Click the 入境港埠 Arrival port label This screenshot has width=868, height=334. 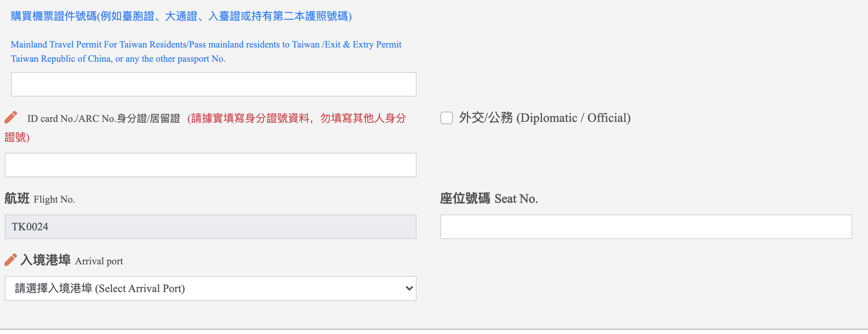click(x=72, y=260)
